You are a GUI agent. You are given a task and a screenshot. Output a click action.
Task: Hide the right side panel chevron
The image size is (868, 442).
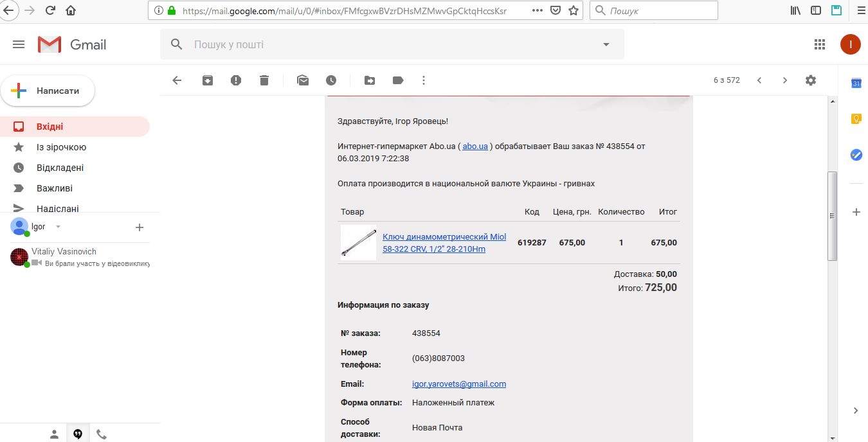pyautogui.click(x=856, y=411)
